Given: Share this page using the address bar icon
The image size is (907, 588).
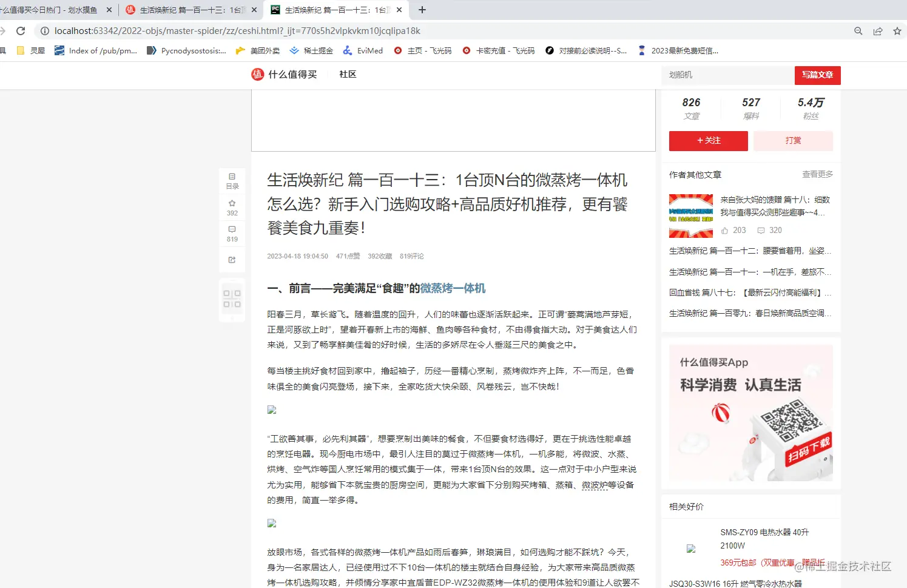Looking at the screenshot, I should coord(877,31).
